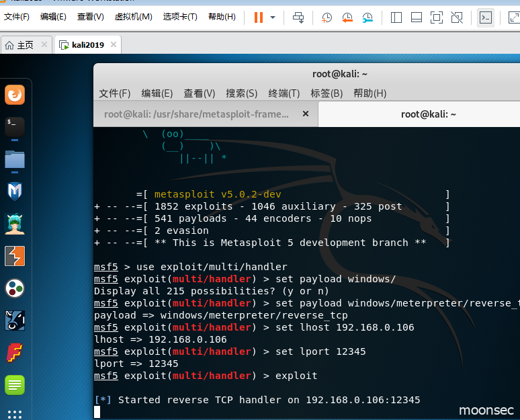Launch Faraday red F icon in dock

pos(15,353)
